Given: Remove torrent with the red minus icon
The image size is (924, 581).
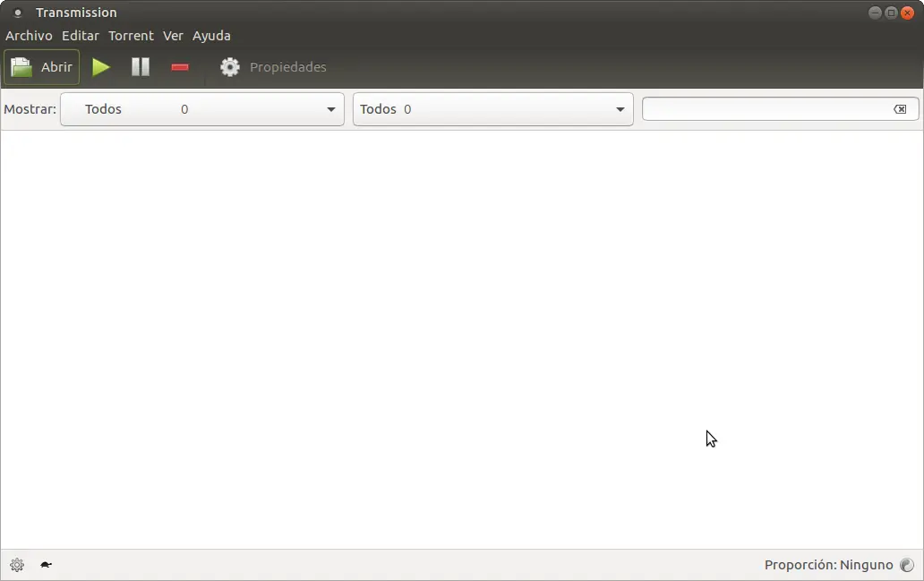Looking at the screenshot, I should click(180, 67).
